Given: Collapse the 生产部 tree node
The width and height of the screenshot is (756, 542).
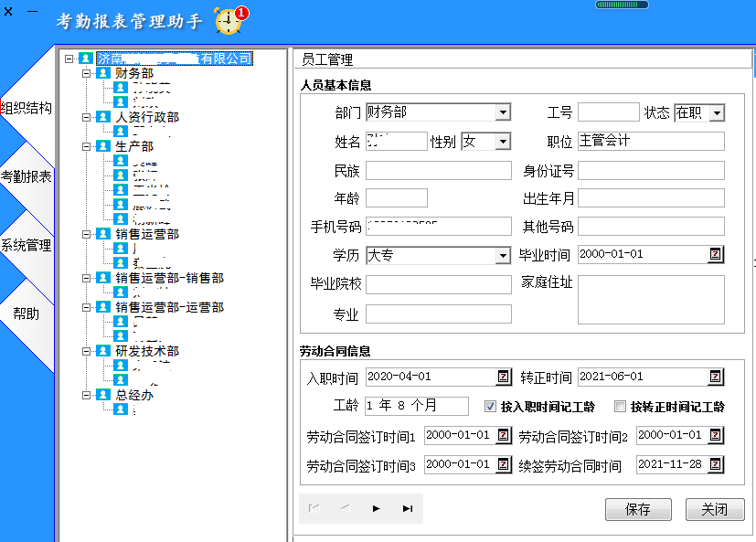Looking at the screenshot, I should [x=86, y=146].
